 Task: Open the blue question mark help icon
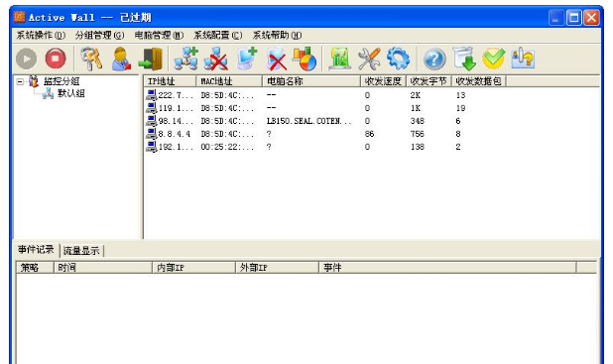[434, 59]
